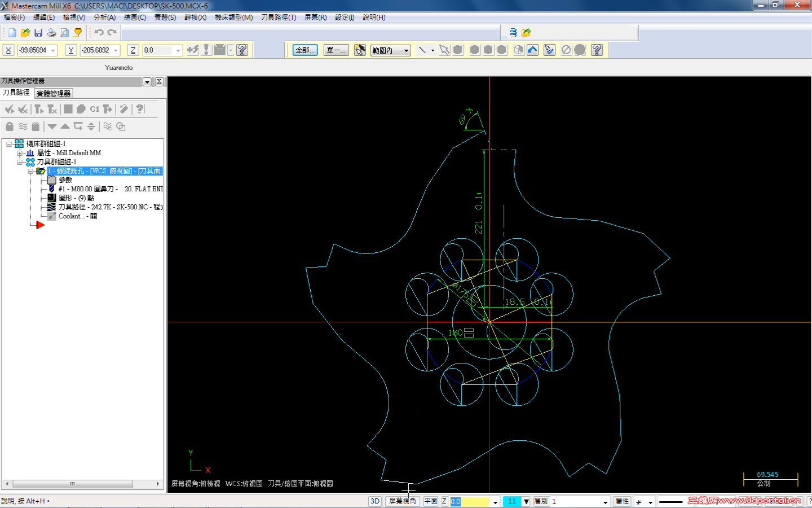Open the status bar Z depth dropdown
The height and width of the screenshot is (508, 812).
(x=496, y=501)
